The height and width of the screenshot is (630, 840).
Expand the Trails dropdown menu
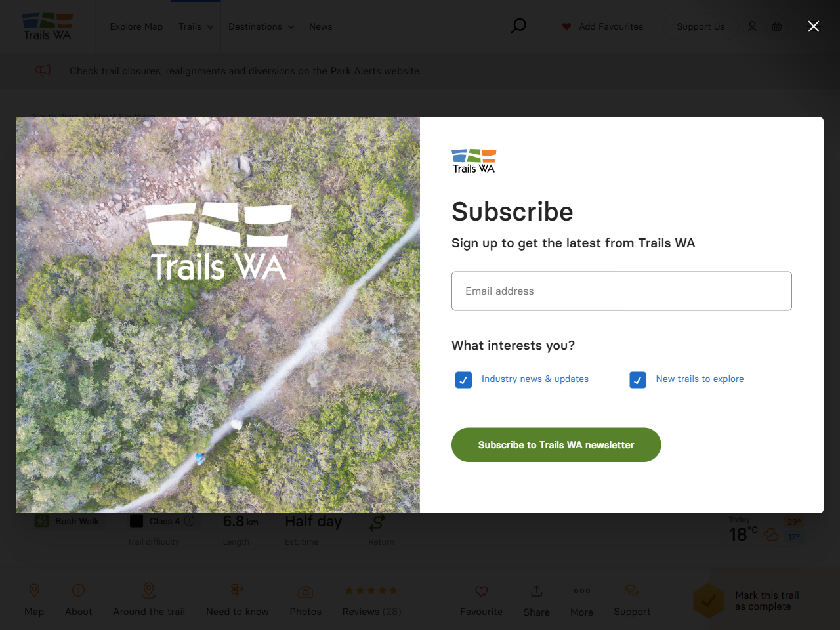196,27
